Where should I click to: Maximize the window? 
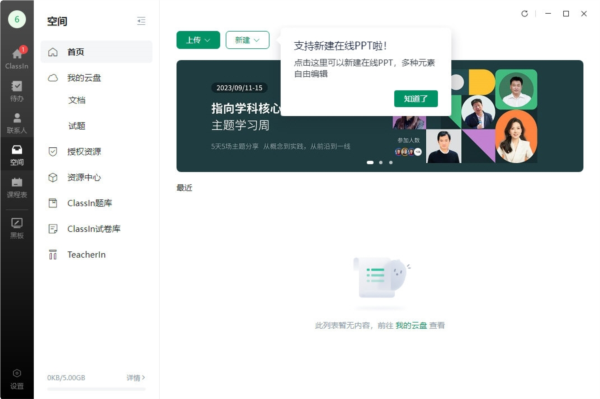pyautogui.click(x=566, y=14)
